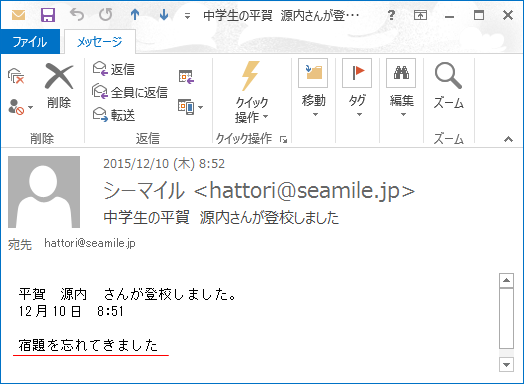Click the date 2015/12/10 (木) 8:52
Image resolution: width=524 pixels, height=385 pixels.
pos(164,164)
